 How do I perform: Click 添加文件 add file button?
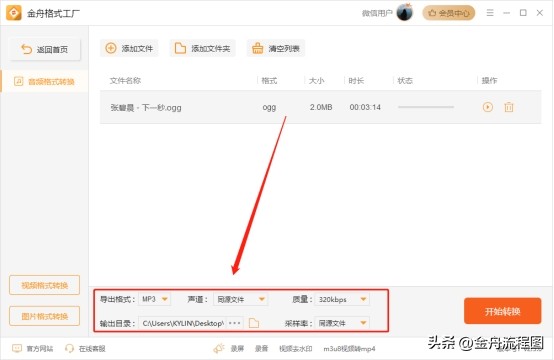(x=129, y=48)
